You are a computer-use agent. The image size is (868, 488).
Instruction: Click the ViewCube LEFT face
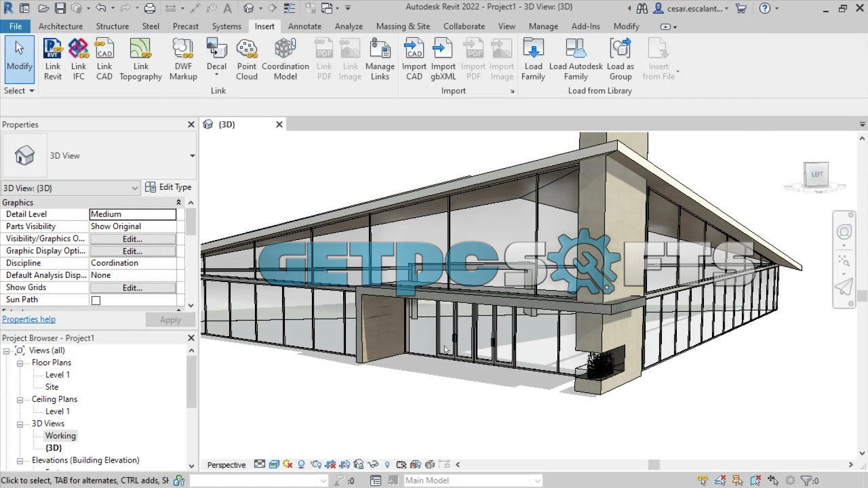pos(816,174)
